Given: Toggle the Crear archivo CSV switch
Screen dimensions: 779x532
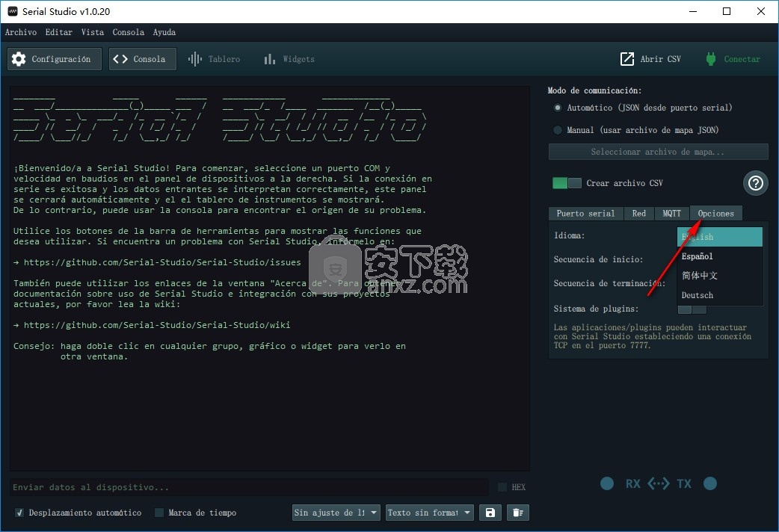Looking at the screenshot, I should pos(567,183).
